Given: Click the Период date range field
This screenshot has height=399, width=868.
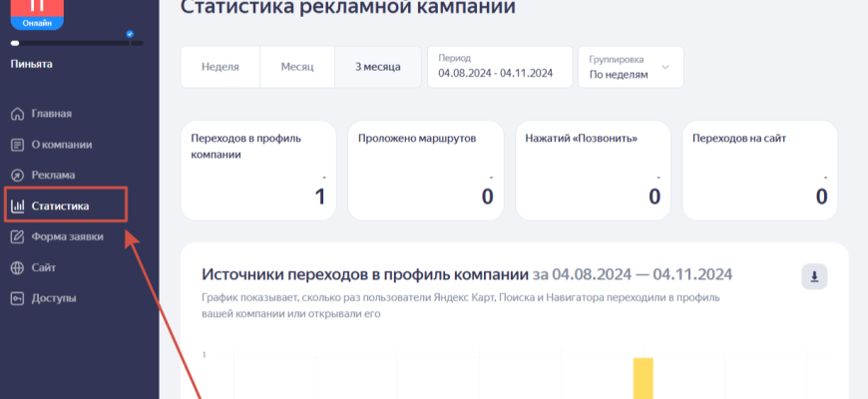Looking at the screenshot, I should pyautogui.click(x=499, y=67).
